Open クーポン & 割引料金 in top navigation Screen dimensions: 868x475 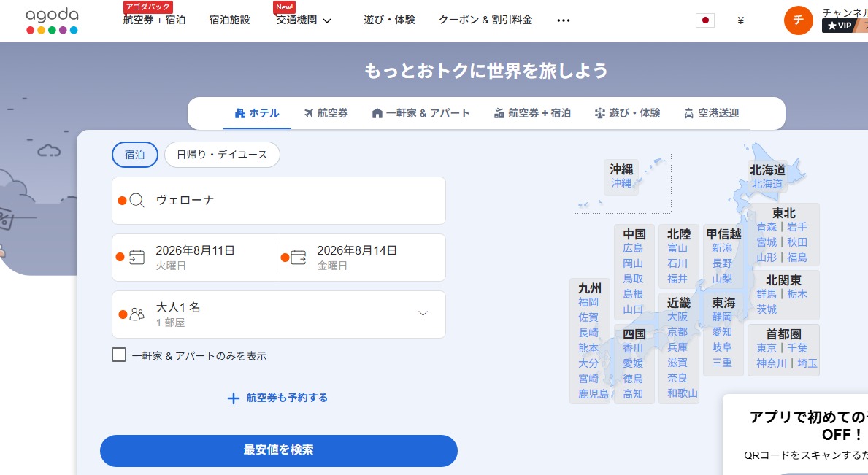click(485, 20)
